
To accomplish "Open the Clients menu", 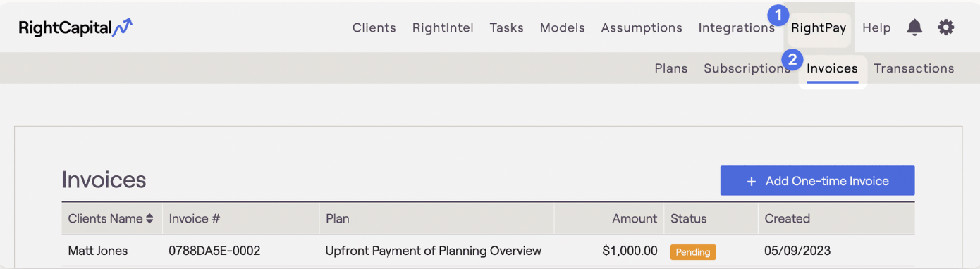I will coord(374,28).
